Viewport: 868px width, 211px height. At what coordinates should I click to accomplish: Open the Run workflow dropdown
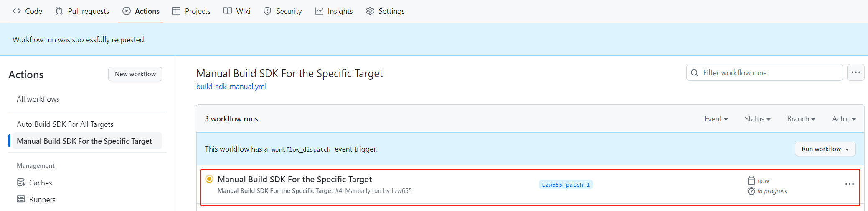coord(825,149)
